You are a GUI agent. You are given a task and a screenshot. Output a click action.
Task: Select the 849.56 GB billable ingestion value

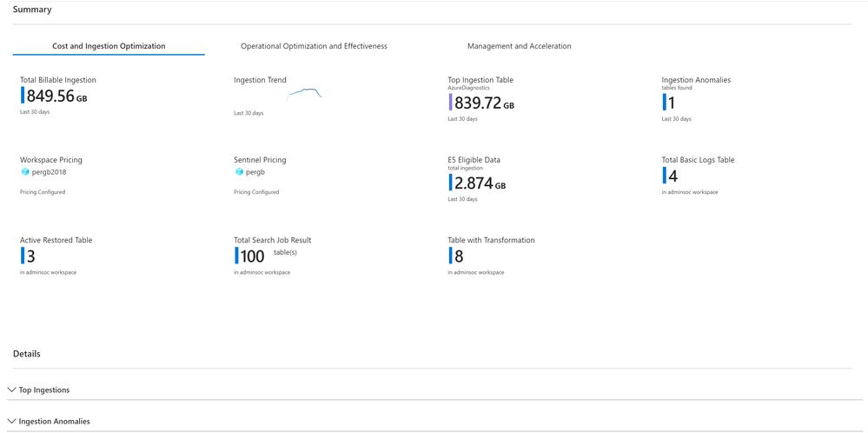(x=56, y=97)
